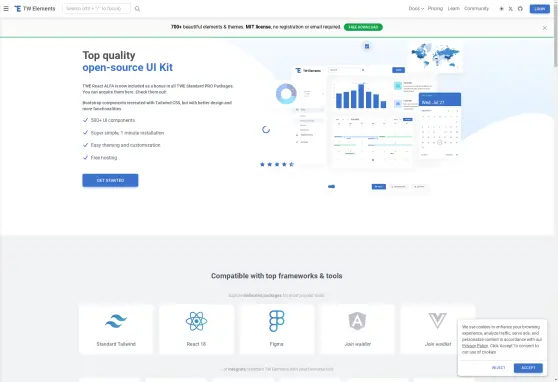
Task: Click the Login button
Action: pos(539,9)
